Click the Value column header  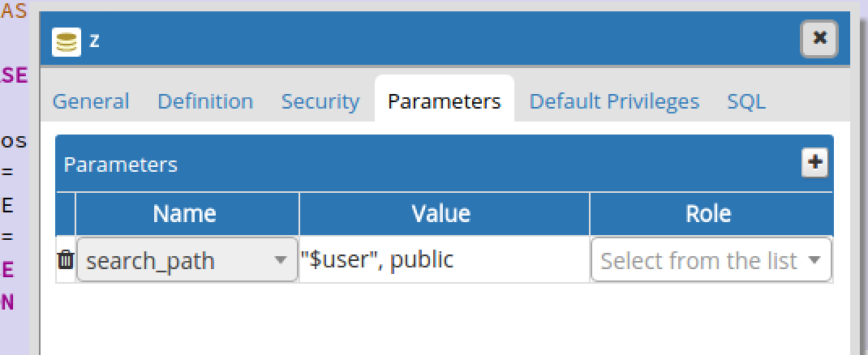(x=441, y=213)
